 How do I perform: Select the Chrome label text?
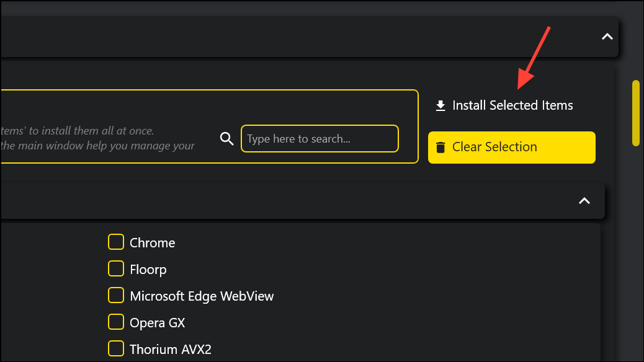pyautogui.click(x=152, y=242)
